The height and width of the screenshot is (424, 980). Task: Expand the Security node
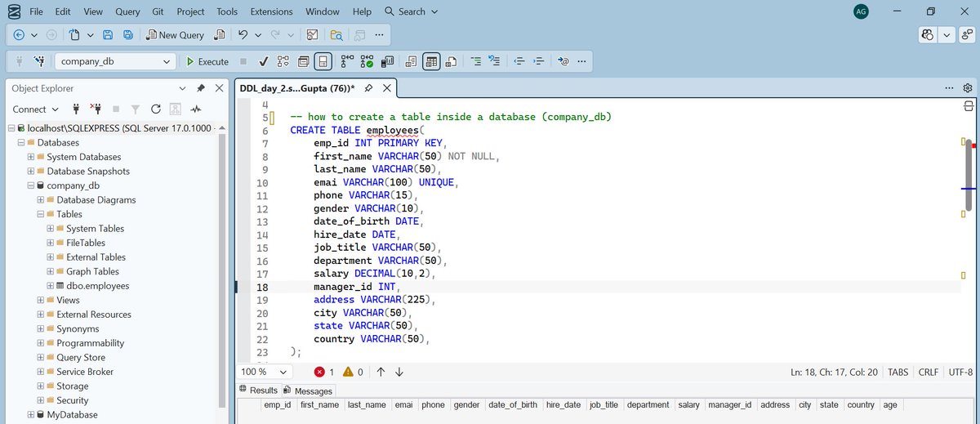(x=40, y=400)
